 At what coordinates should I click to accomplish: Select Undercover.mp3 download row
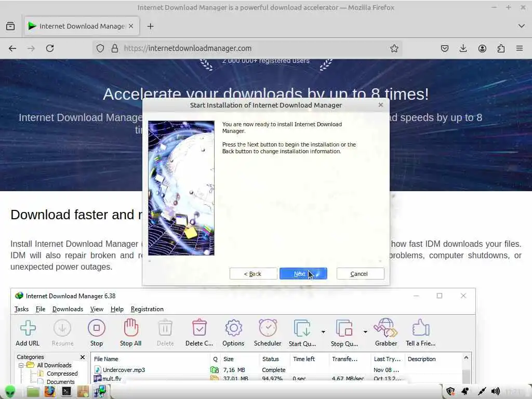pos(276,370)
